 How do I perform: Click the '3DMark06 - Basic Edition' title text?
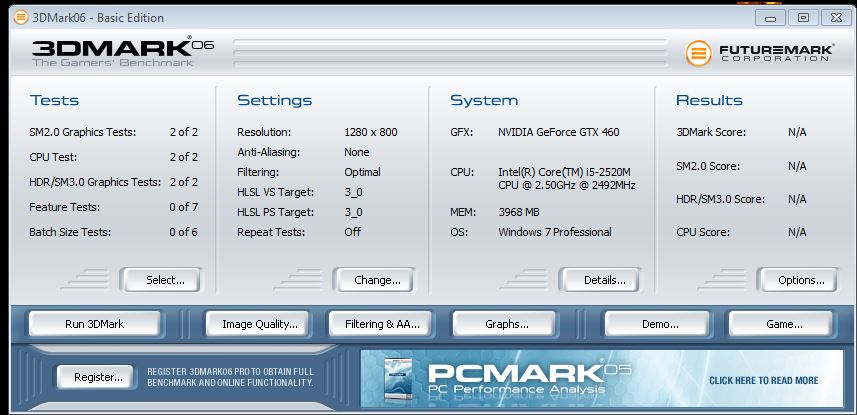[x=98, y=18]
